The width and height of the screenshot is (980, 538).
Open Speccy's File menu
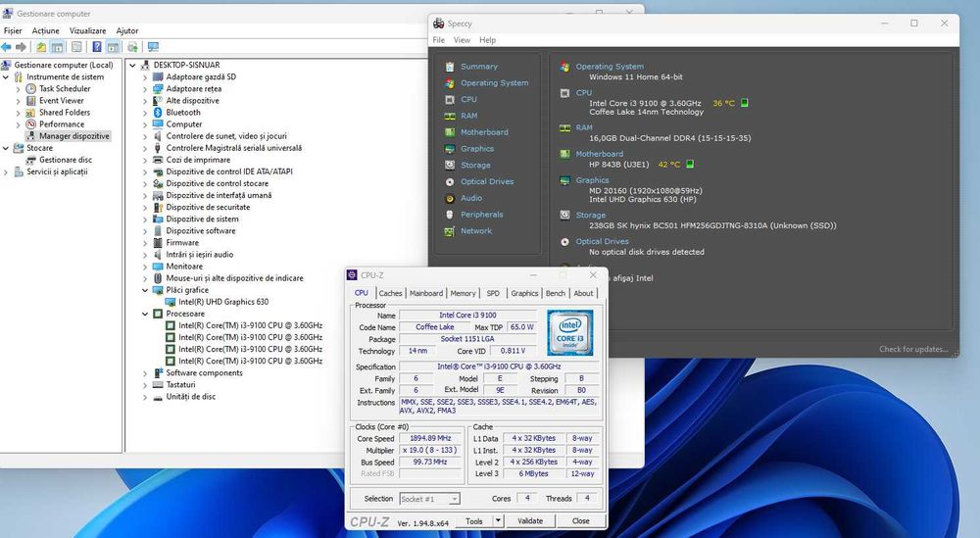(439, 40)
